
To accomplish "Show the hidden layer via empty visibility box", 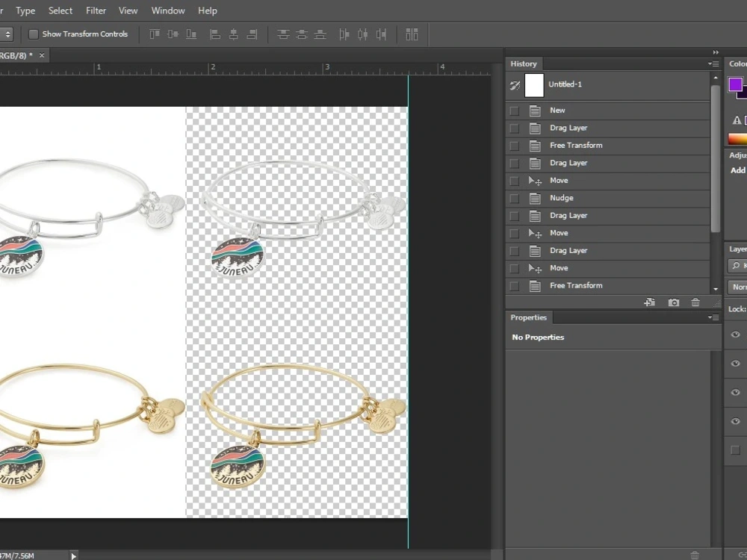I will click(x=736, y=450).
